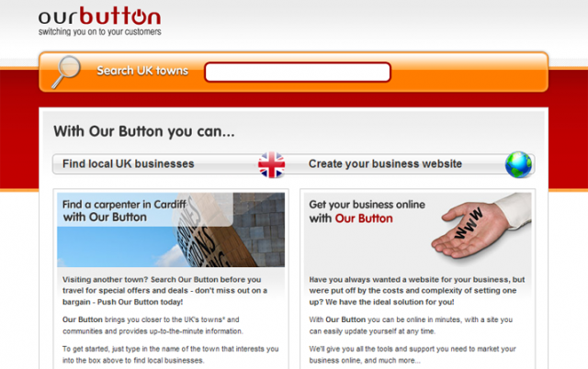Focus the Search UK towns input box

pyautogui.click(x=298, y=72)
